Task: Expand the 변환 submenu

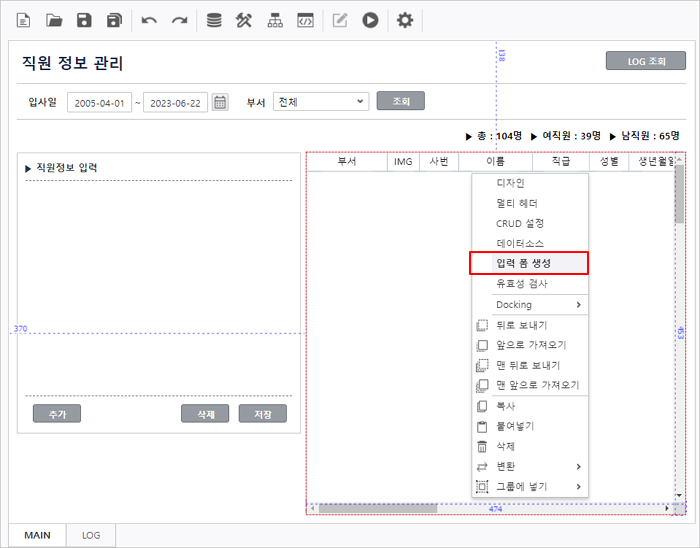Action: [539, 466]
